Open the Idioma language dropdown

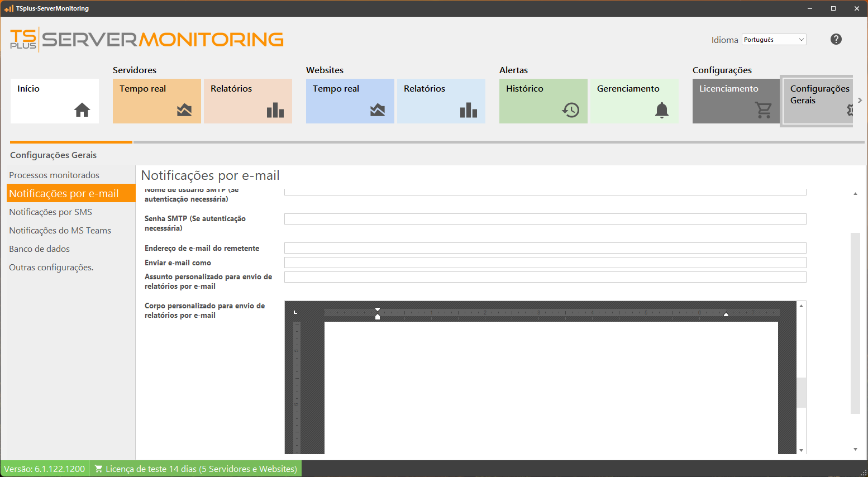[x=774, y=40]
